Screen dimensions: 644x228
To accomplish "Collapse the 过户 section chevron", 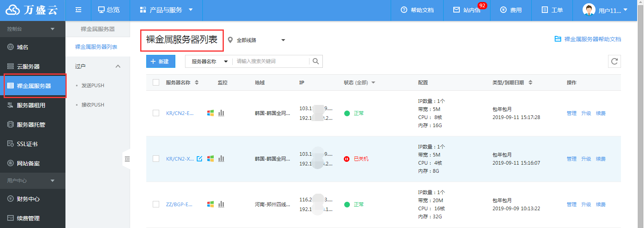I will tap(118, 66).
